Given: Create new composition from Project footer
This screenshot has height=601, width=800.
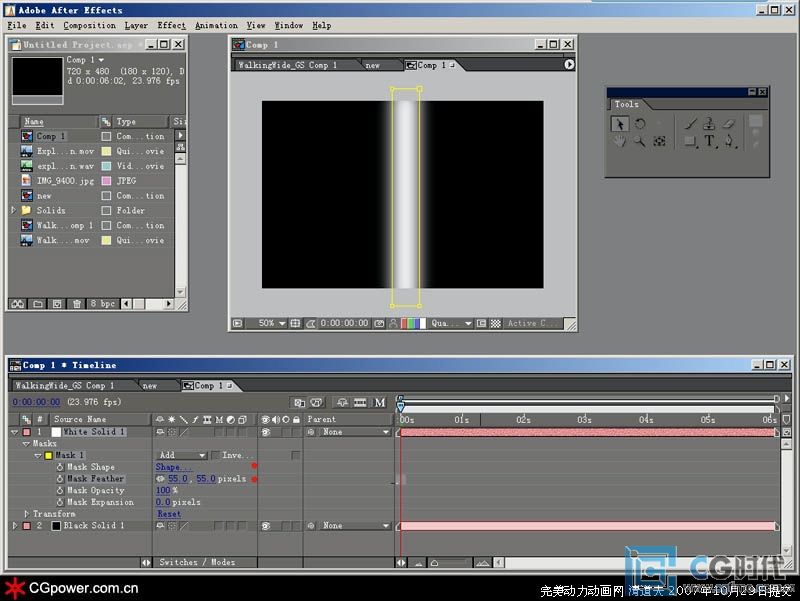Looking at the screenshot, I should click(x=57, y=304).
